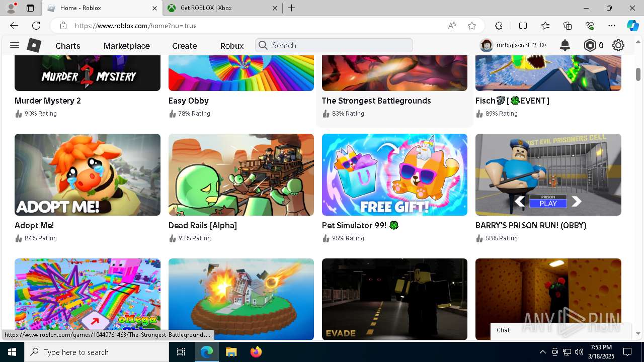Open the Roblox settings gear
The image size is (644, 362).
618,45
